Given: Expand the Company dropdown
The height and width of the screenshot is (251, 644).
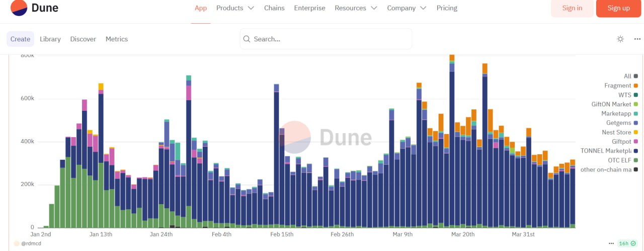Looking at the screenshot, I should [x=407, y=8].
